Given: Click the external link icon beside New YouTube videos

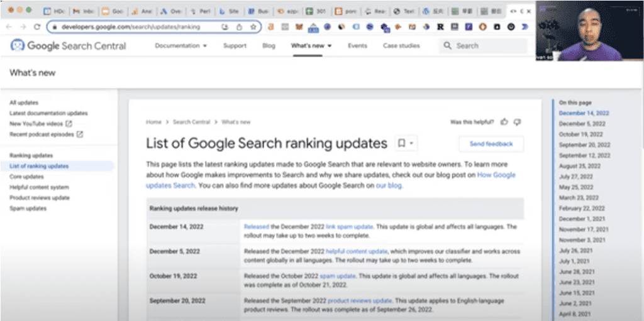Looking at the screenshot, I should tap(69, 124).
